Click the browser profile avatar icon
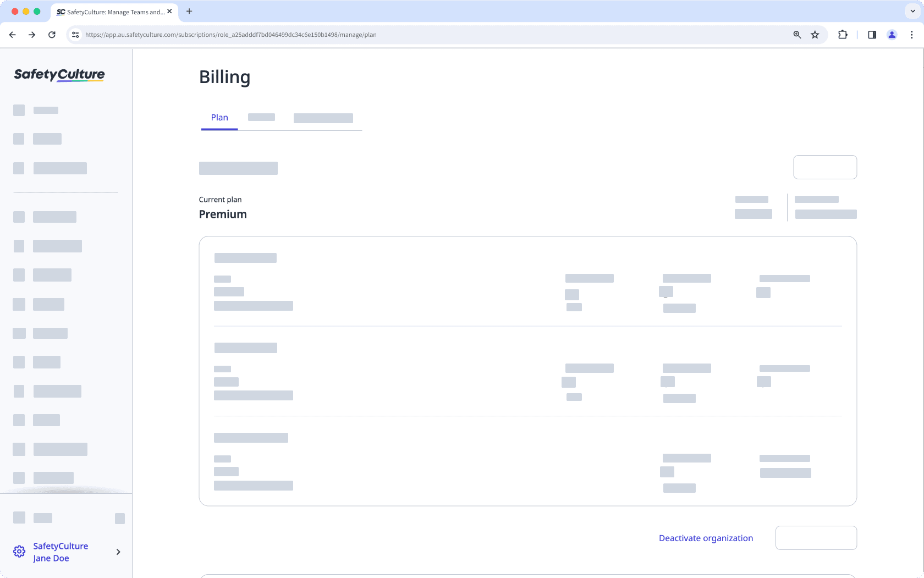924x578 pixels. tap(892, 35)
